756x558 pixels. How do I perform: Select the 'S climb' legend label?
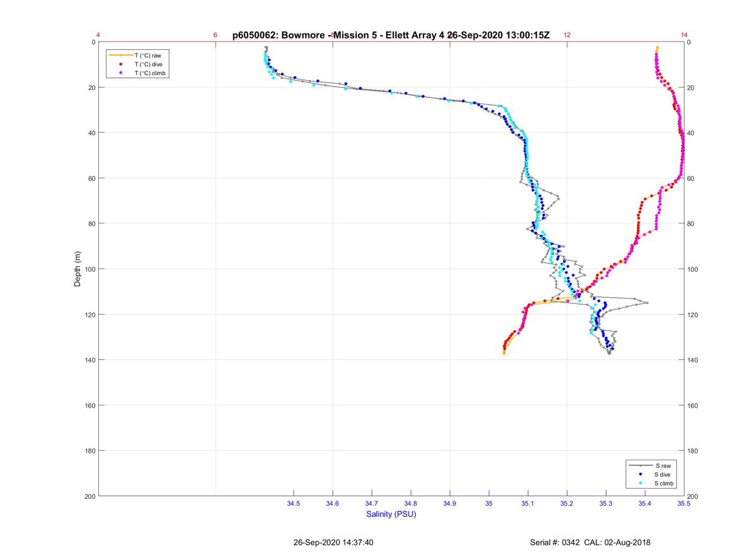point(665,483)
